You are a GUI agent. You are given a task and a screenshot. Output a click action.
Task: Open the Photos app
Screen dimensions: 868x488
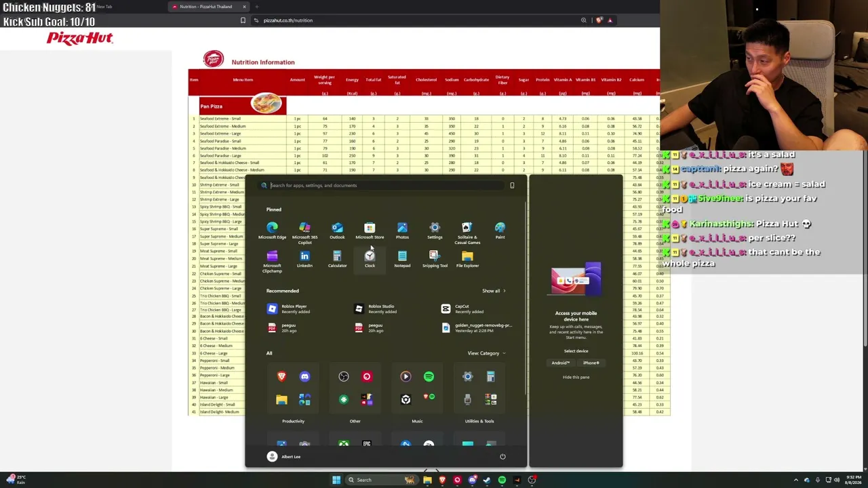[402, 230]
